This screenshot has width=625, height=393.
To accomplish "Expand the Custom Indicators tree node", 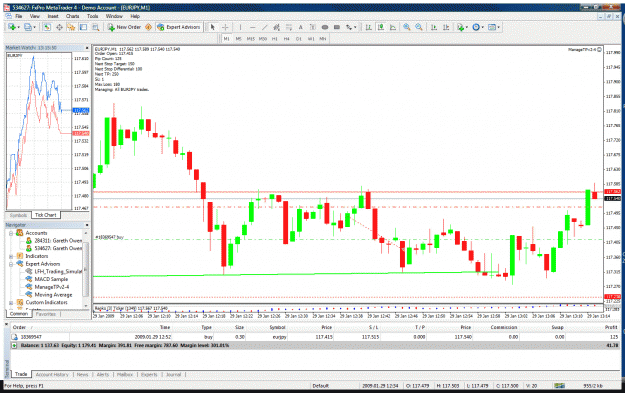I will (11, 303).
